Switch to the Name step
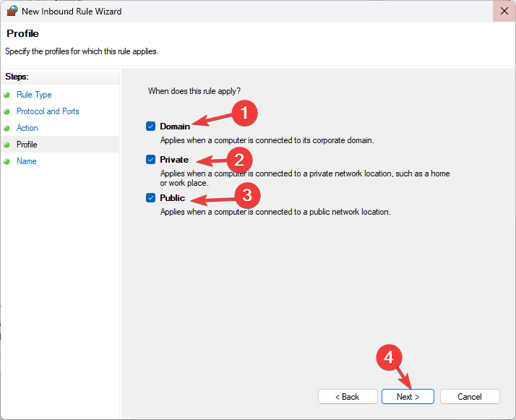The width and height of the screenshot is (516, 420). pos(27,161)
